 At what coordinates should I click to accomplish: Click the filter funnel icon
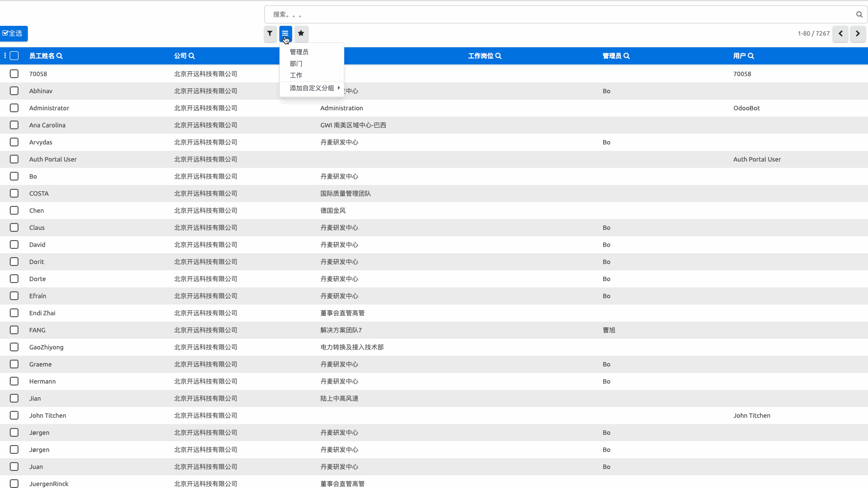270,34
